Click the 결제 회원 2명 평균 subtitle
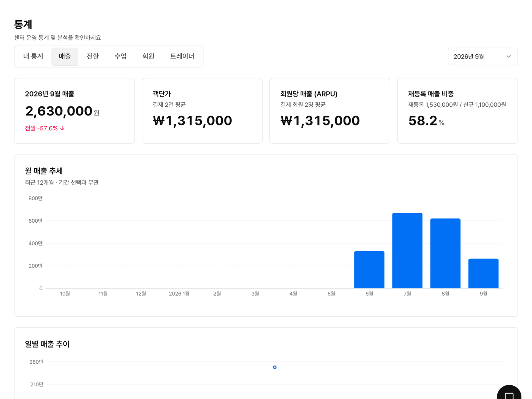532x399 pixels. coord(303,104)
